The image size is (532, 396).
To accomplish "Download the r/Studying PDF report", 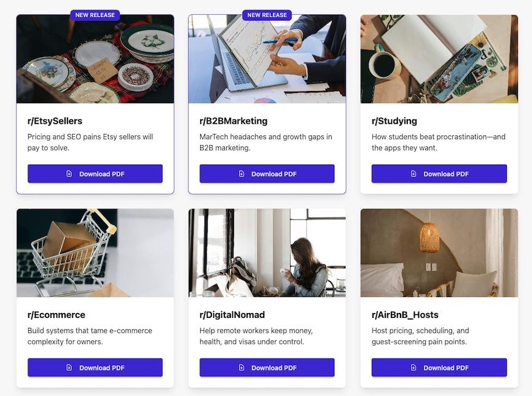I will tap(439, 173).
